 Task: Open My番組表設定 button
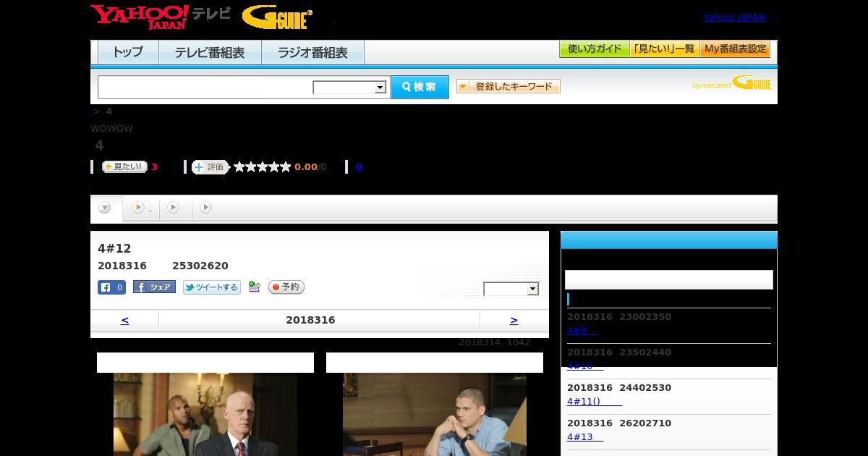click(735, 49)
